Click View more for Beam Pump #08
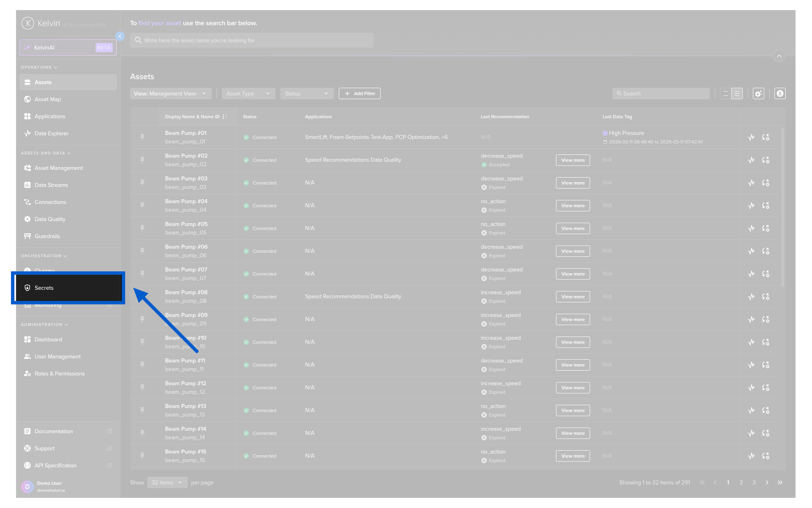The width and height of the screenshot is (812, 508). click(573, 297)
